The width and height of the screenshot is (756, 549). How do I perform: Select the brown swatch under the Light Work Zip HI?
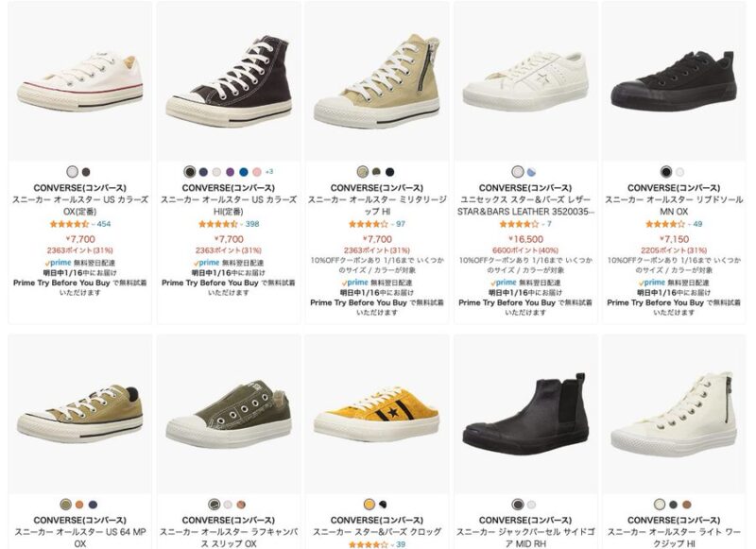tap(687, 505)
